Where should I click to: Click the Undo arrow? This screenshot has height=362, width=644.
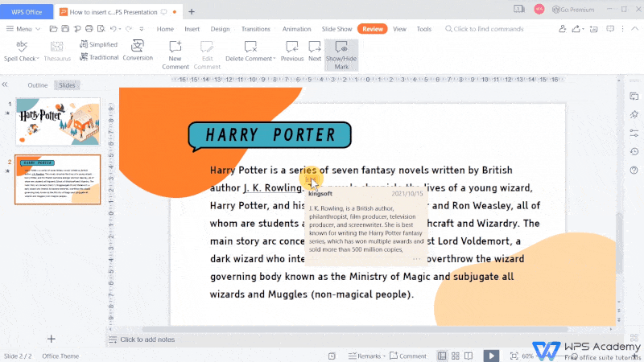pyautogui.click(x=113, y=29)
